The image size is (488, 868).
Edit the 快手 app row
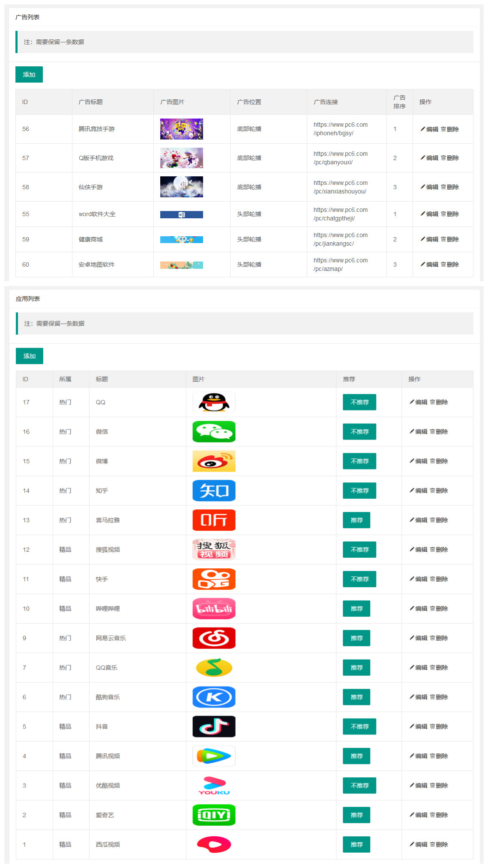(419, 579)
